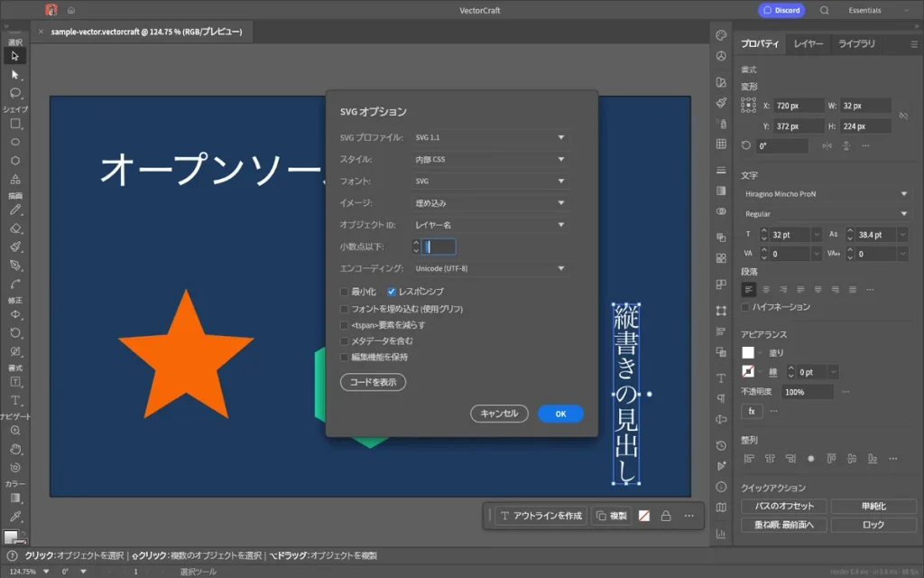Open the Essentials workspace dropdown
Screen dimensions: 924x578
(x=878, y=10)
